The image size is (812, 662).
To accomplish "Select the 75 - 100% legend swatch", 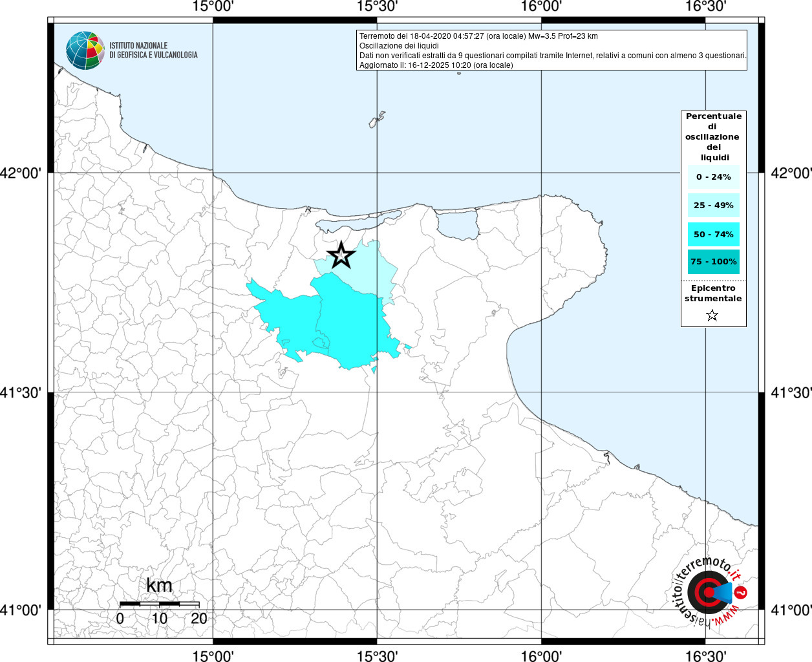I will click(x=713, y=262).
